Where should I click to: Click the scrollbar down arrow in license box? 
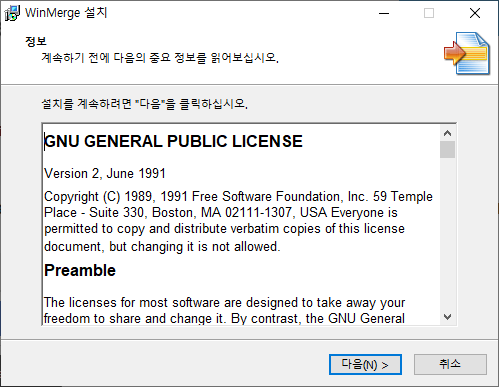447,316
